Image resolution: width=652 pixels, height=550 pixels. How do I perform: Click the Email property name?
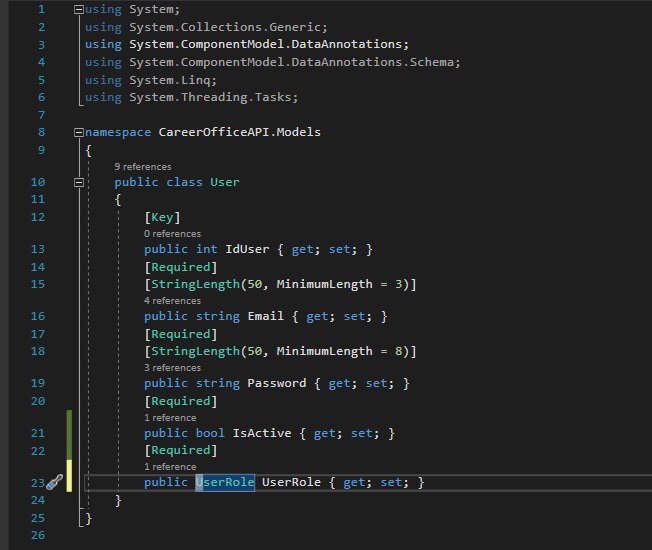pyautogui.click(x=265, y=316)
